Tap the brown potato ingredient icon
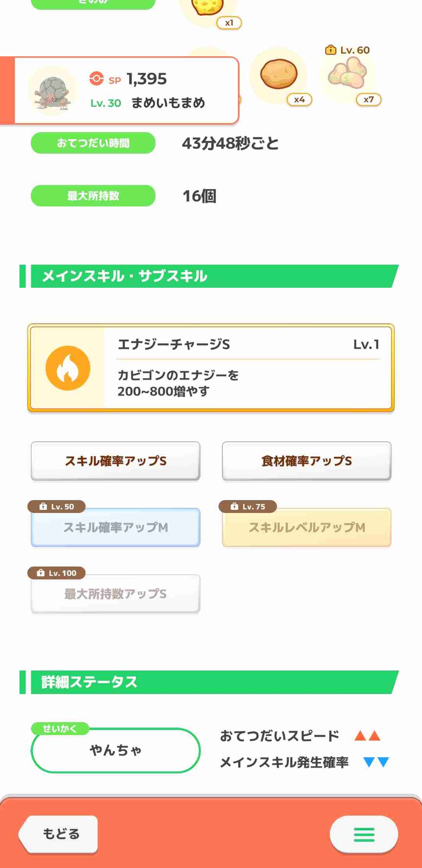The height and width of the screenshot is (868, 422). 279,74
